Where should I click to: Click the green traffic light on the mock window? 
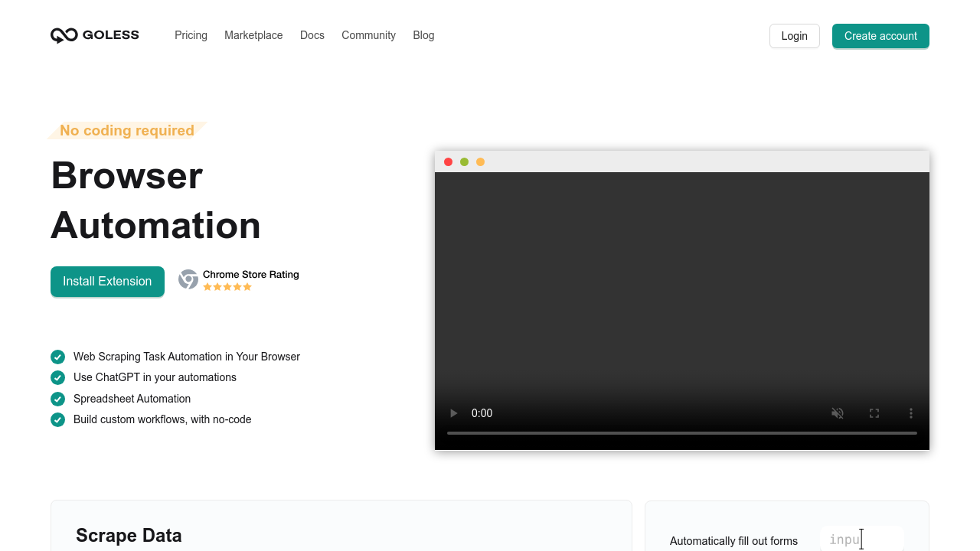(464, 161)
